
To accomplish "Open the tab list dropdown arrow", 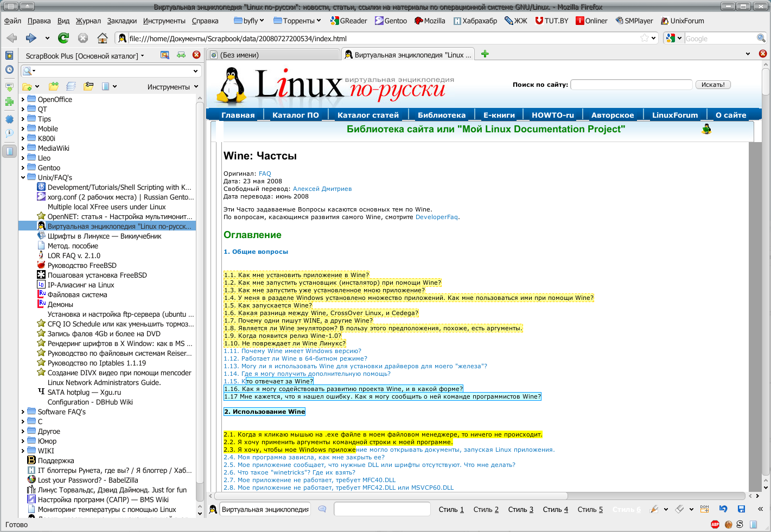I will [748, 54].
